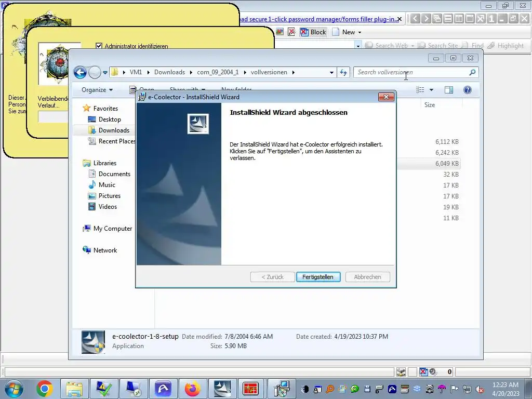This screenshot has height=399, width=532.
Task: Switch to e-Coolector installer taskbar button
Action: click(222, 389)
